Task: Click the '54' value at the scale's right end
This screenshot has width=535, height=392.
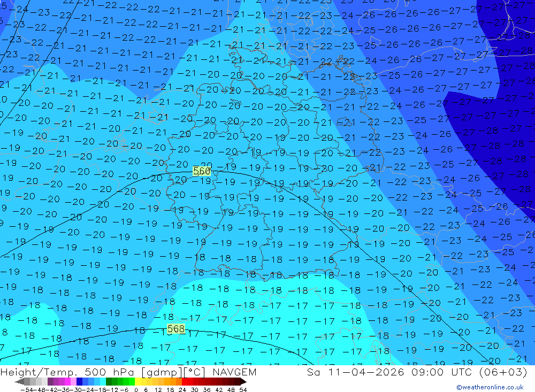Action: [243, 390]
